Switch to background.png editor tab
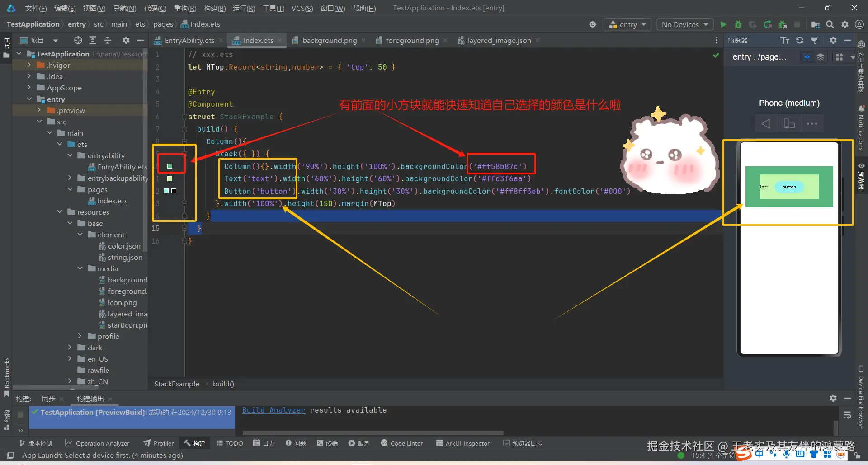Image resolution: width=868 pixels, height=465 pixels. tap(329, 40)
